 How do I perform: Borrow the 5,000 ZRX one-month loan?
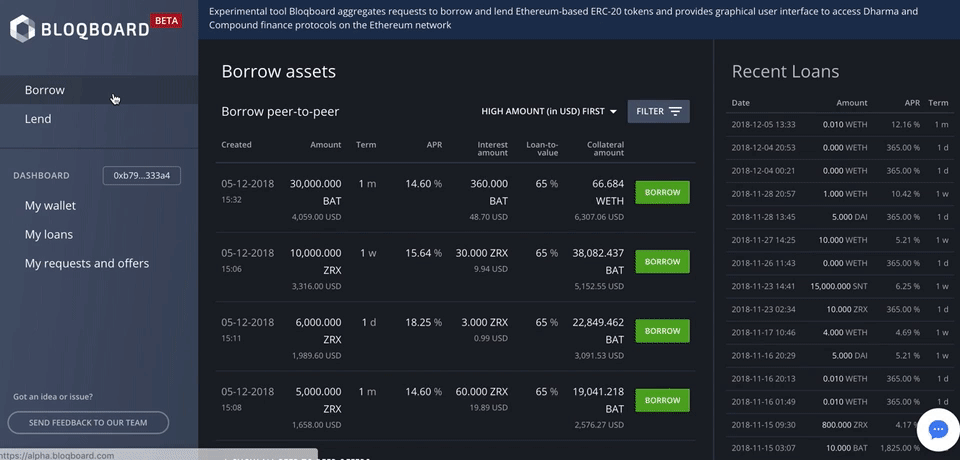(x=662, y=400)
